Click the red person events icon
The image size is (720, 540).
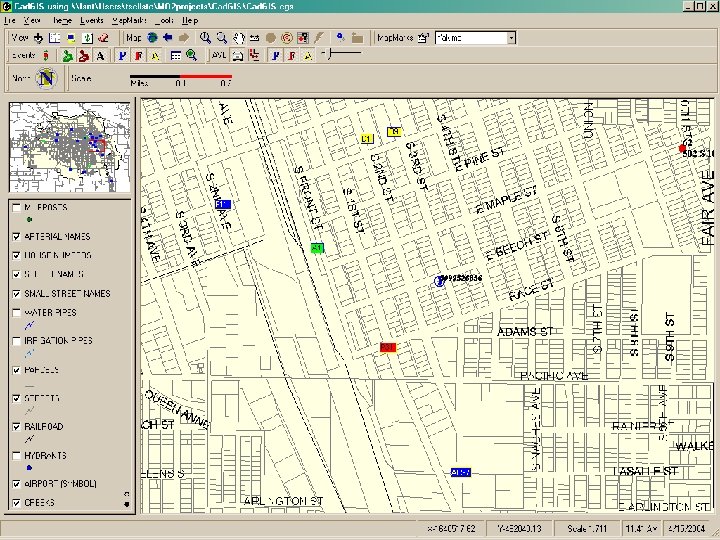click(x=83, y=56)
